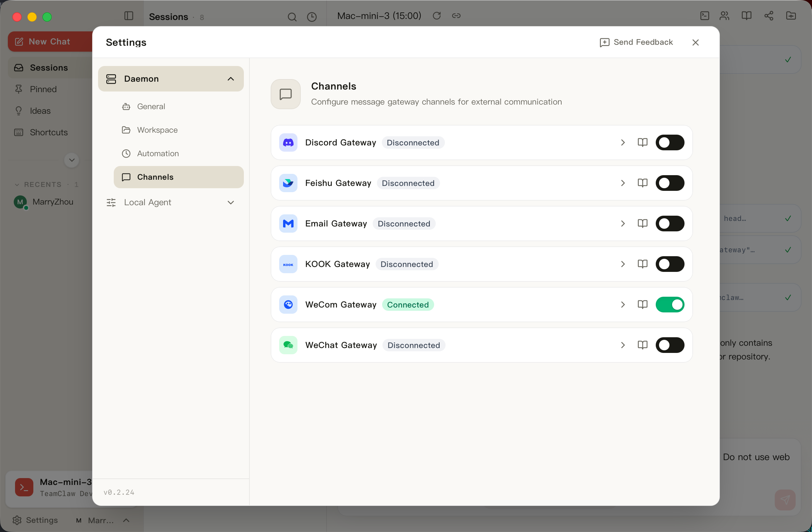Click the Discord Disconnected status badge
The height and width of the screenshot is (532, 812).
point(413,143)
